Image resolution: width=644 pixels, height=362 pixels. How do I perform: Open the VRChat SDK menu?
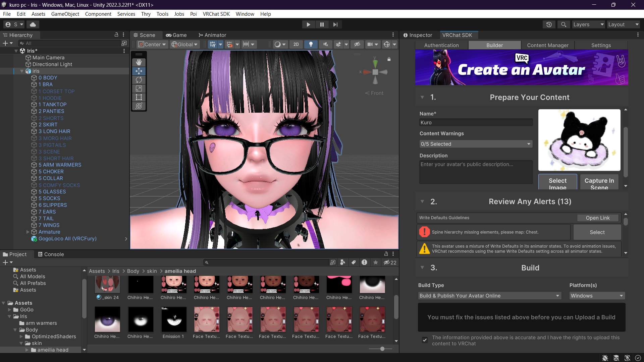216,14
